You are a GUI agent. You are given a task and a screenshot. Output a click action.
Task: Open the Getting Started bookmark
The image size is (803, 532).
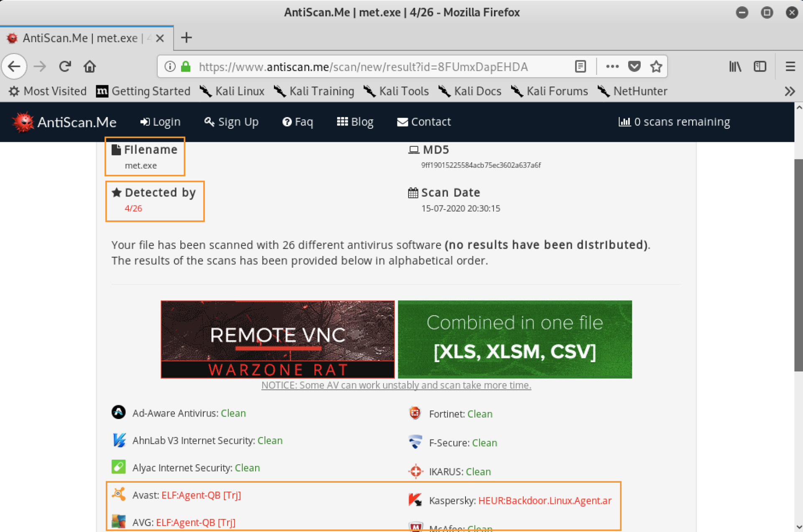[x=143, y=91]
